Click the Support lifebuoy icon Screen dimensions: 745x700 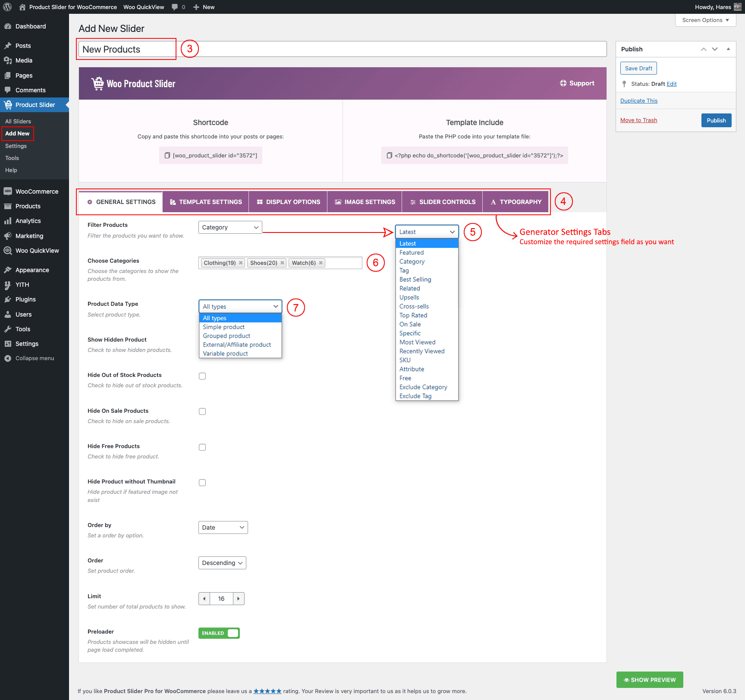tap(563, 83)
